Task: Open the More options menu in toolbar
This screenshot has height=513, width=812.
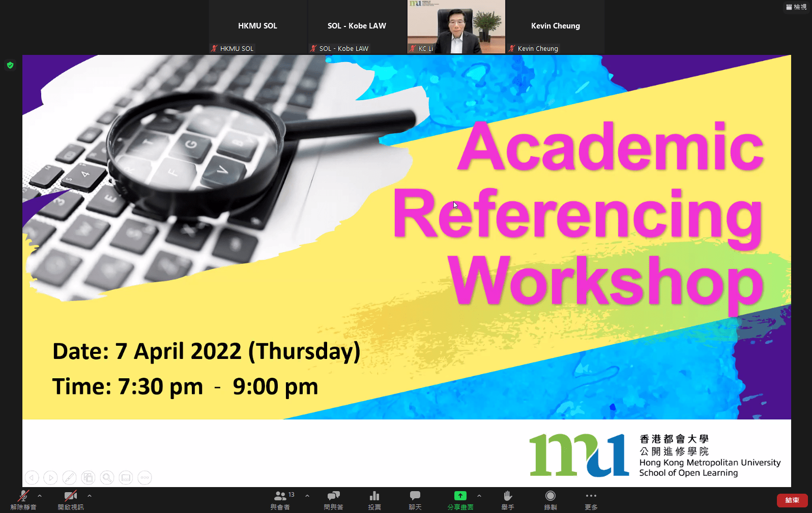Action: pos(591,499)
